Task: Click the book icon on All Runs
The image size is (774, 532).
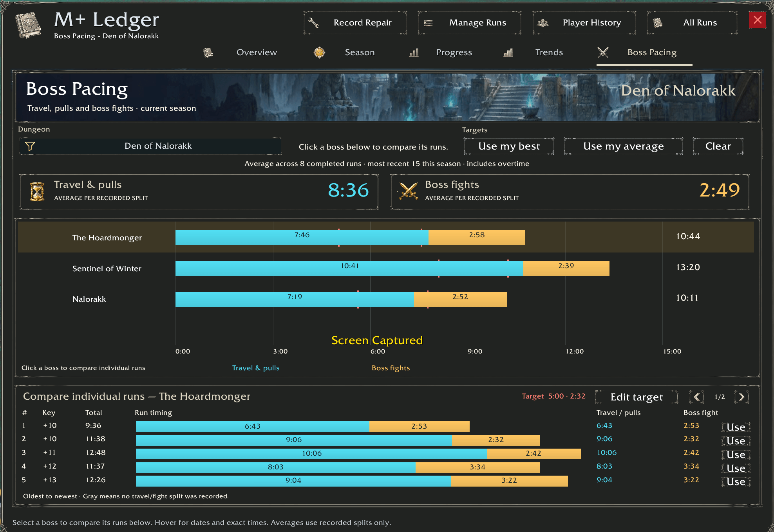Action: tap(658, 23)
